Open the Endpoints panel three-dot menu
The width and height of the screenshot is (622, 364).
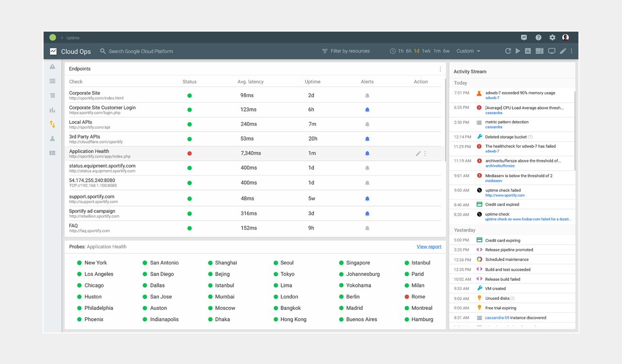click(x=440, y=69)
